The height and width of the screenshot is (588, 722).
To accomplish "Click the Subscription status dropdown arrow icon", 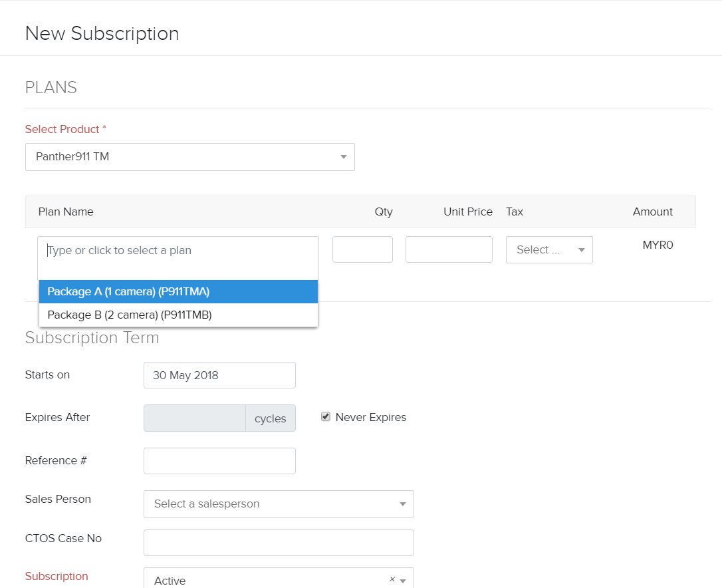I will [x=403, y=581].
